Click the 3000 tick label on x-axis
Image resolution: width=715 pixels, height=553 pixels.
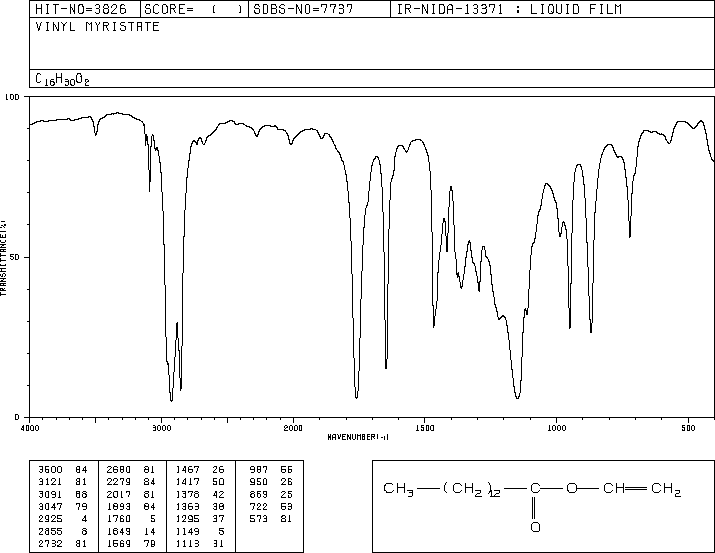(x=161, y=428)
